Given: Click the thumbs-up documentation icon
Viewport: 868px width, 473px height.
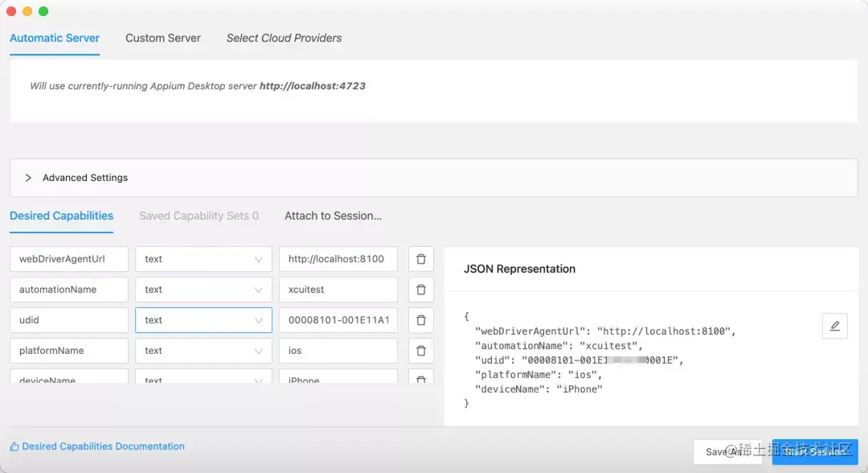Looking at the screenshot, I should point(14,446).
